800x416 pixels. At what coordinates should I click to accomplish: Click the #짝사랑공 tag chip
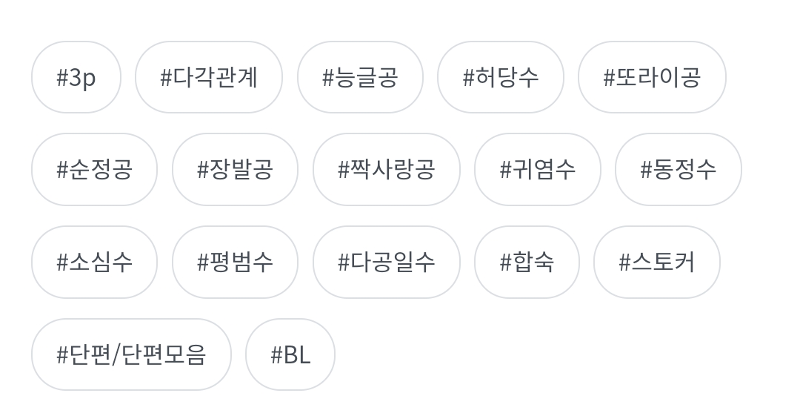(386, 169)
